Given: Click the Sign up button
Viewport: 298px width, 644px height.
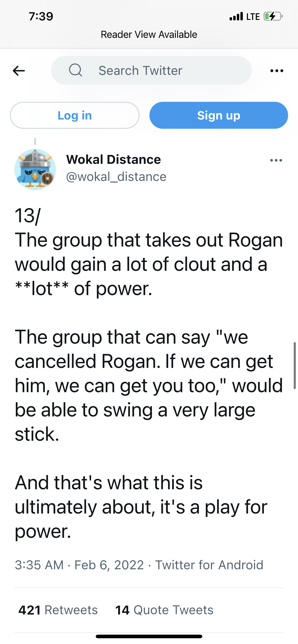Looking at the screenshot, I should coord(219,115).
